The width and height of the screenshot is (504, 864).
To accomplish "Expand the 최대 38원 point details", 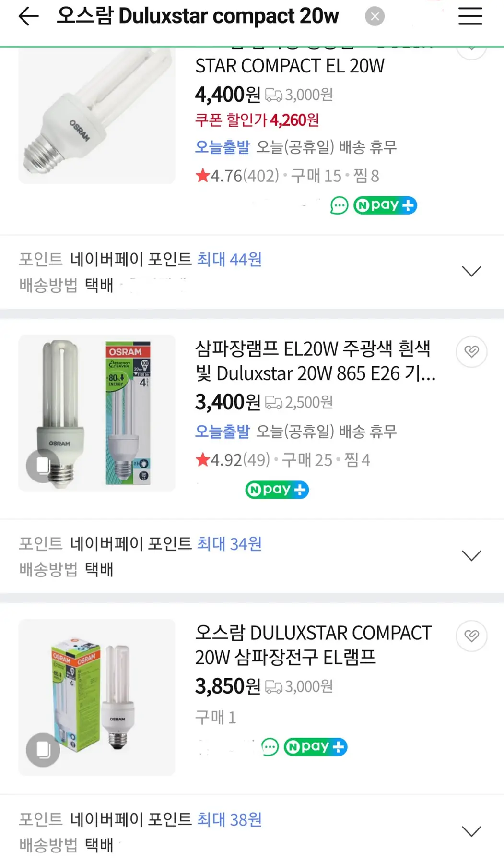I will (x=471, y=831).
